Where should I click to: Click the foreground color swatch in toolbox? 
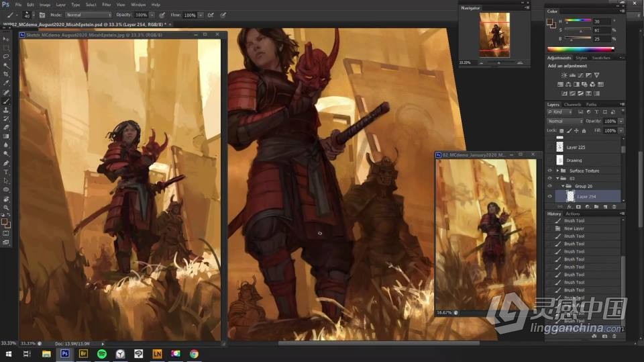click(x=5, y=222)
